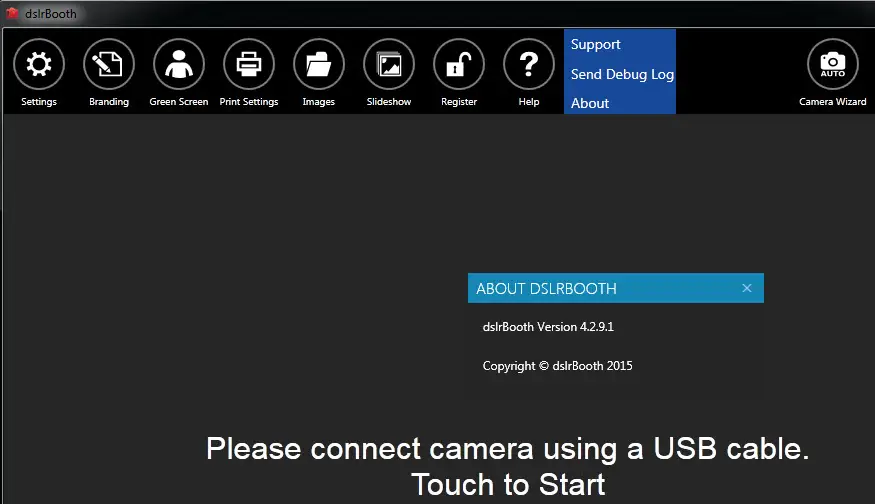Click the Help question mark icon
Viewport: 875px width, 504px height.
tap(528, 64)
